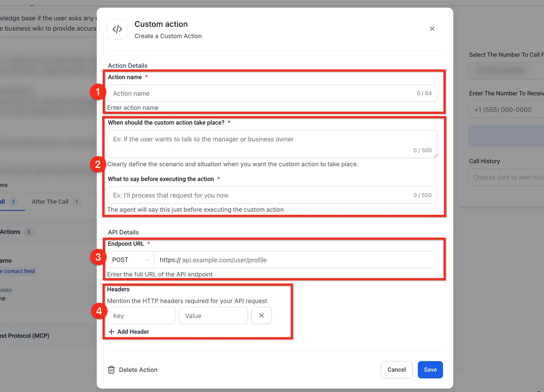Open the POST method dropdown

pyautogui.click(x=131, y=260)
